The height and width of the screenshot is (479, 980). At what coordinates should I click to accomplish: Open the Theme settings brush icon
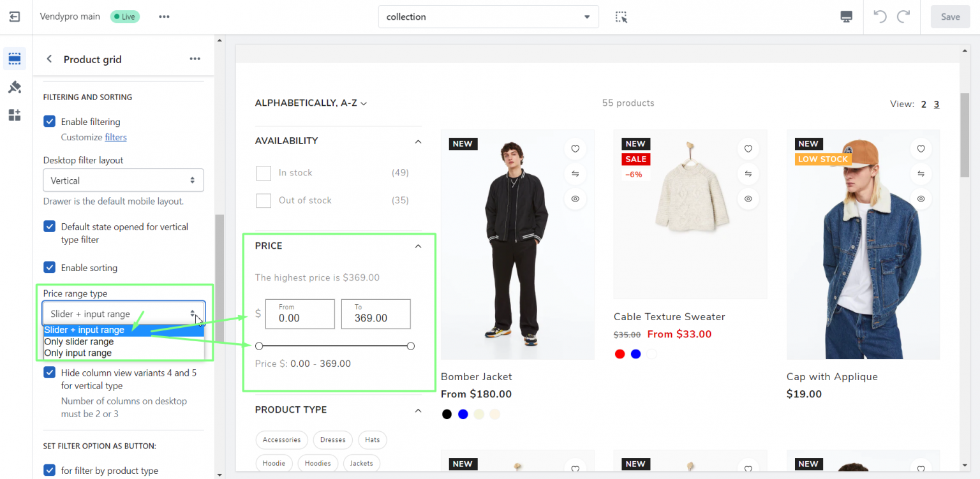coord(15,87)
